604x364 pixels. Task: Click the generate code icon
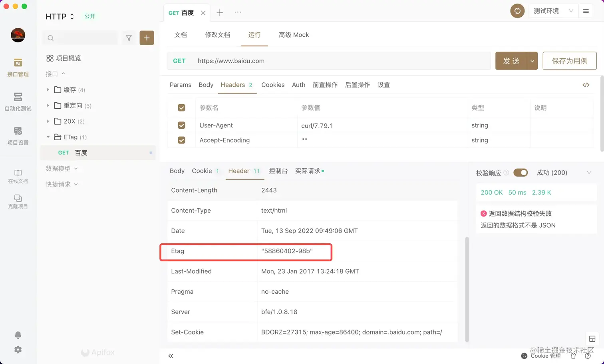586,85
